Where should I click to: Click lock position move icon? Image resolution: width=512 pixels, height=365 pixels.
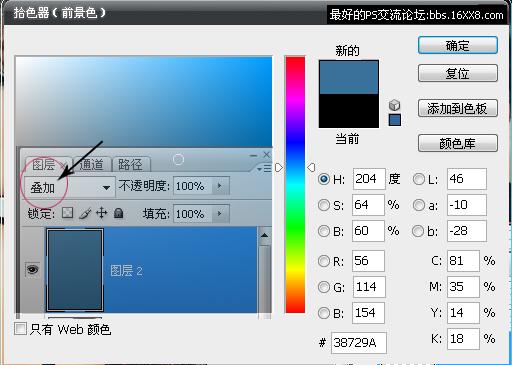[101, 213]
